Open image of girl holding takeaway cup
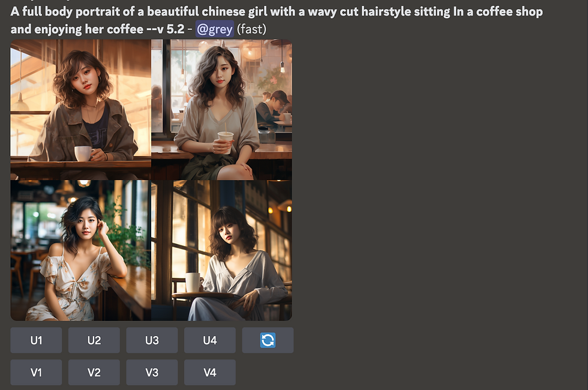588x390 pixels. [221, 109]
